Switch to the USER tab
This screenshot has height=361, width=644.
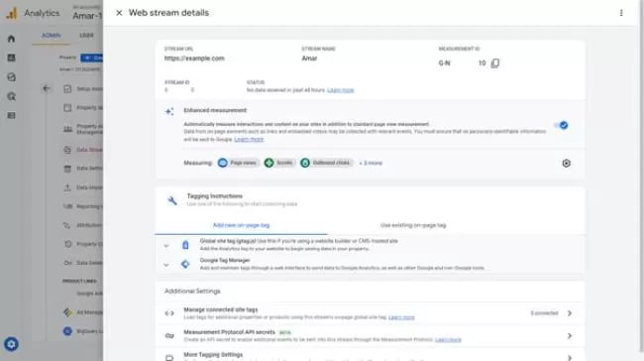click(86, 36)
